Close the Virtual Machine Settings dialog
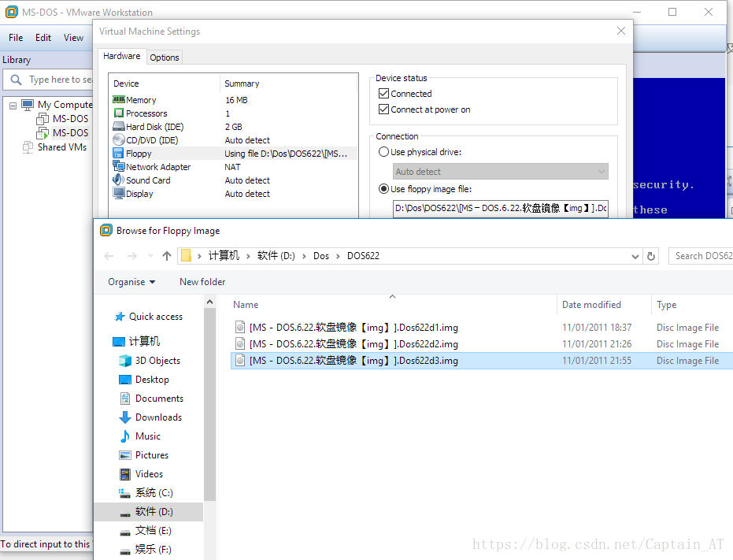 [620, 31]
